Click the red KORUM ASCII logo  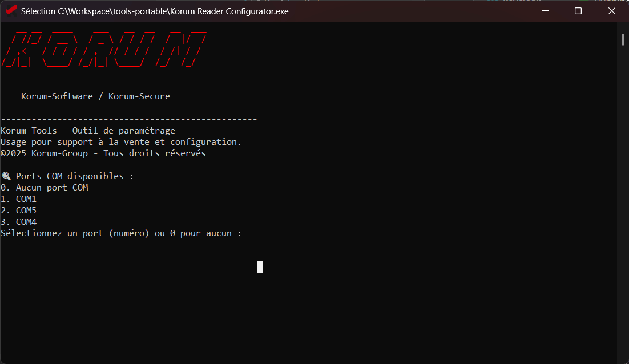pos(104,49)
